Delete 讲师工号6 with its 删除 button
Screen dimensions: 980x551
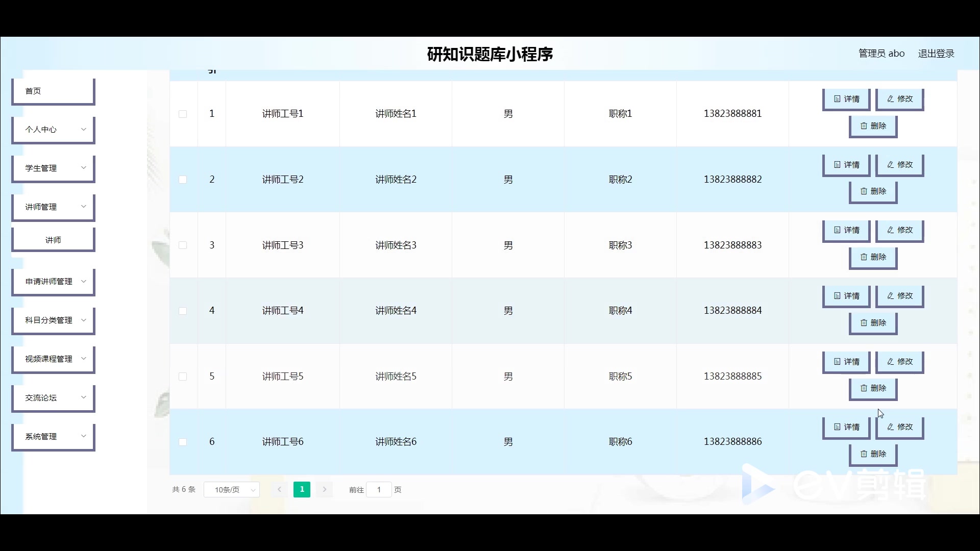(x=873, y=454)
